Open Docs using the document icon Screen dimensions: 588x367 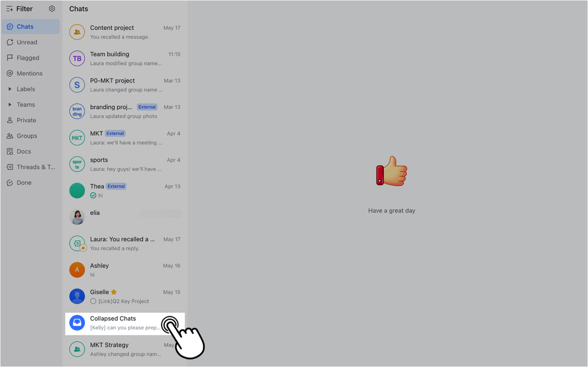tap(10, 151)
